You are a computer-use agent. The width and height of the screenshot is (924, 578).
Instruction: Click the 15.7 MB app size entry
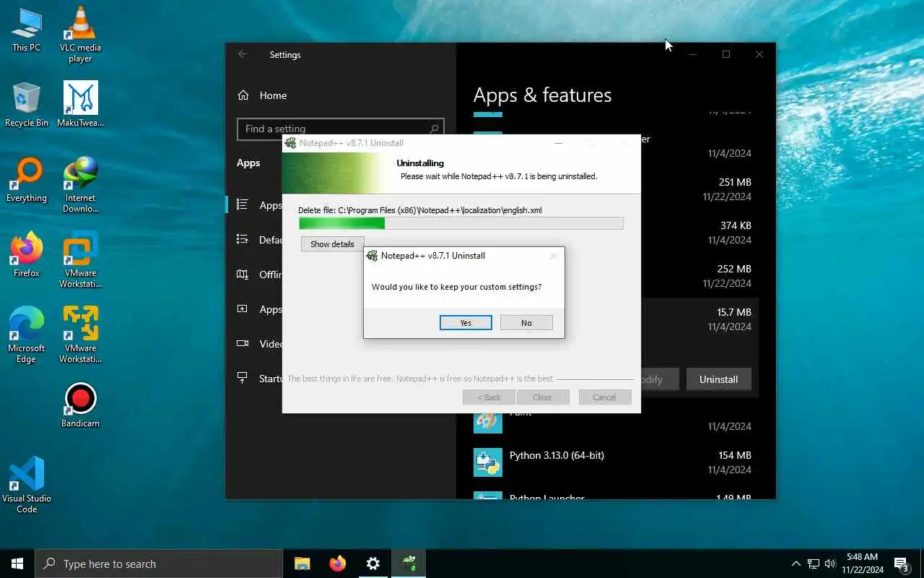pos(733,312)
